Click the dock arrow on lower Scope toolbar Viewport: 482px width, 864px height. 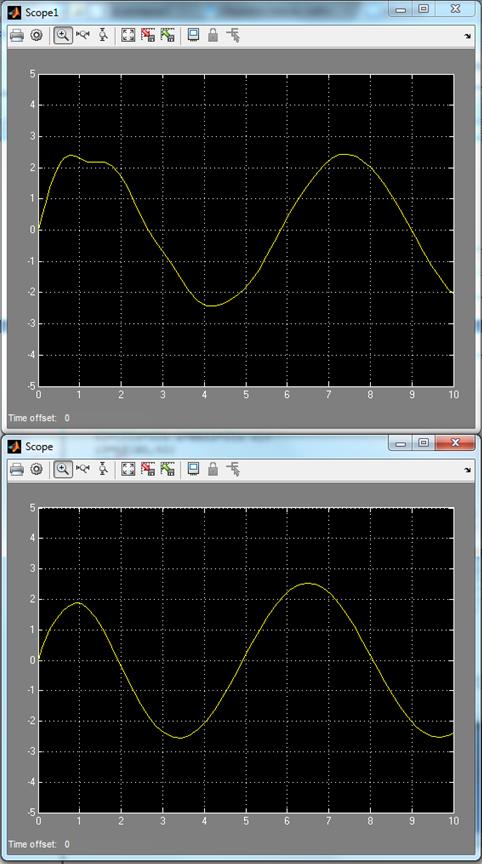point(468,470)
